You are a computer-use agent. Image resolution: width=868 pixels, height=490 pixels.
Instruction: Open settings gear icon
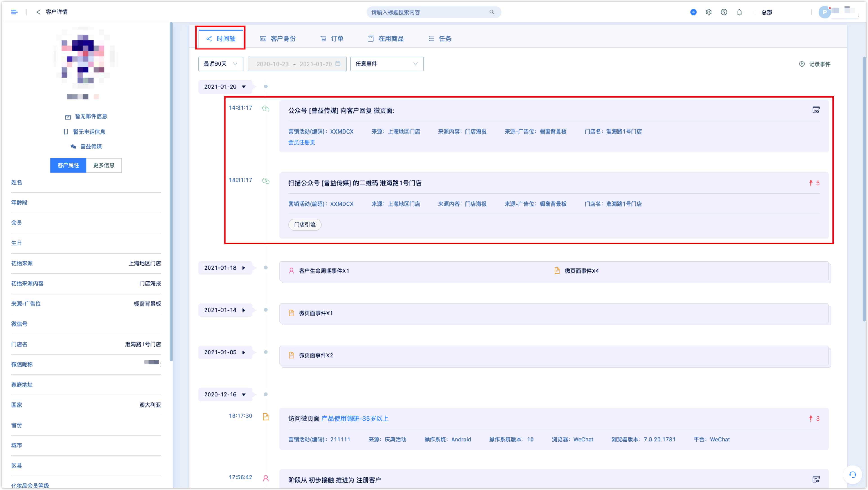point(709,12)
